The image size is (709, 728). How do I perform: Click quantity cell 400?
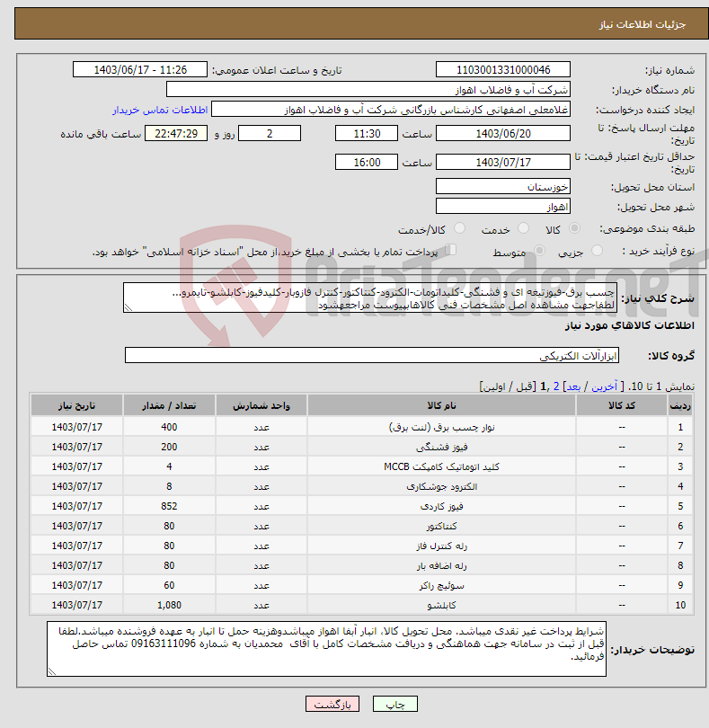(x=169, y=427)
